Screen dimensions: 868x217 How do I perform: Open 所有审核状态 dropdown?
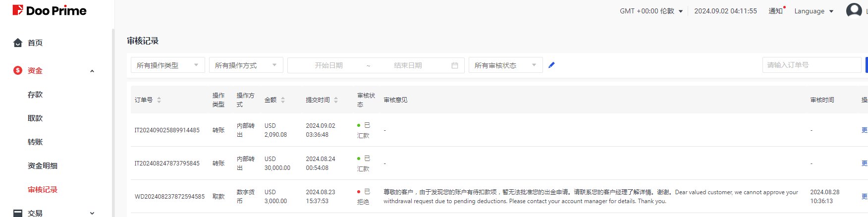pyautogui.click(x=506, y=65)
